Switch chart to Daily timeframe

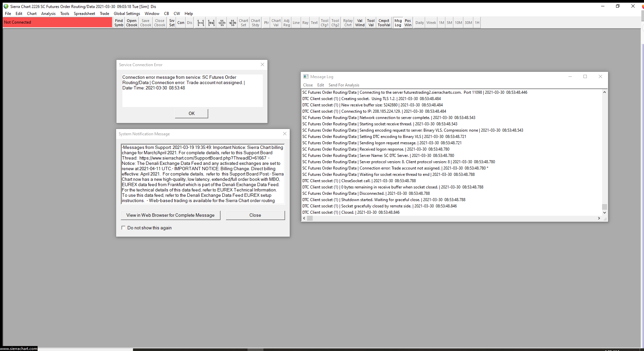point(420,23)
